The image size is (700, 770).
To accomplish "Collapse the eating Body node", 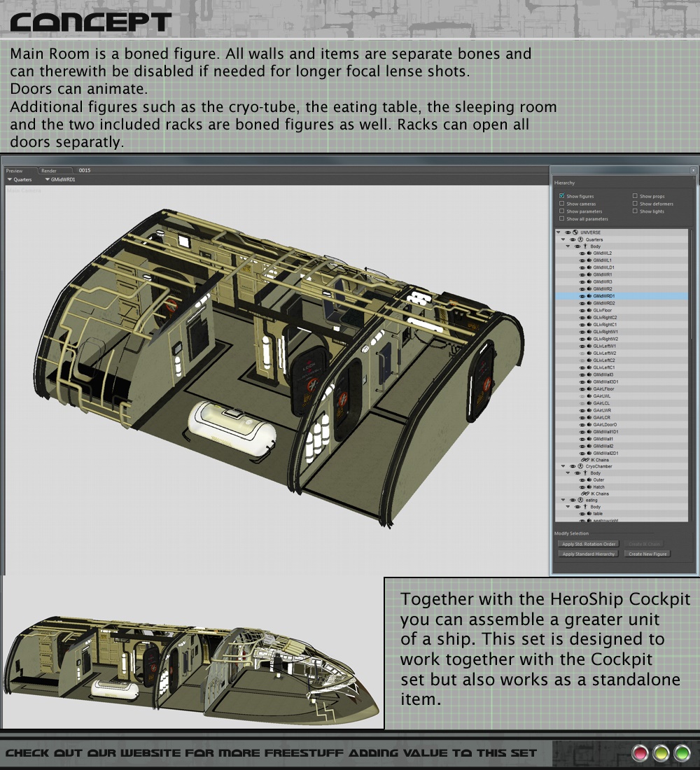I will (568, 507).
